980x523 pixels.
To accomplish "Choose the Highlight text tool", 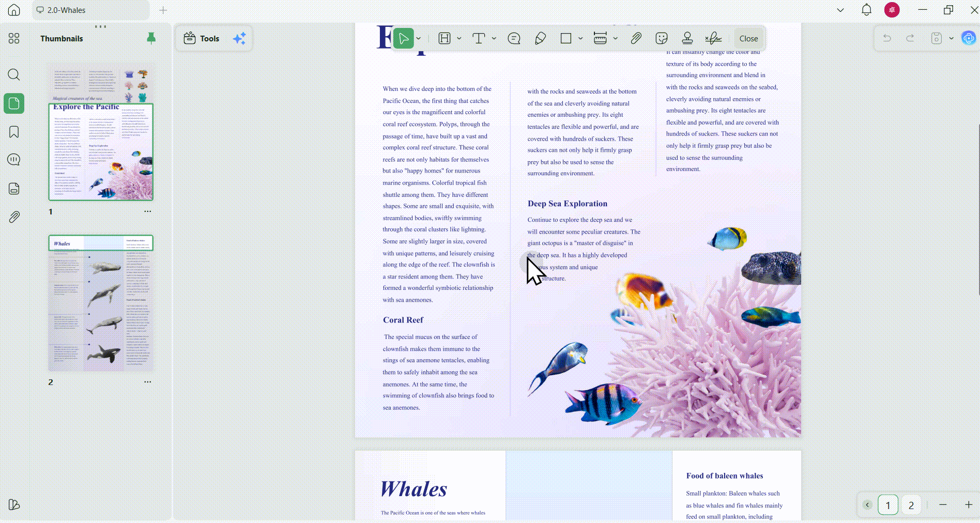I will click(445, 38).
